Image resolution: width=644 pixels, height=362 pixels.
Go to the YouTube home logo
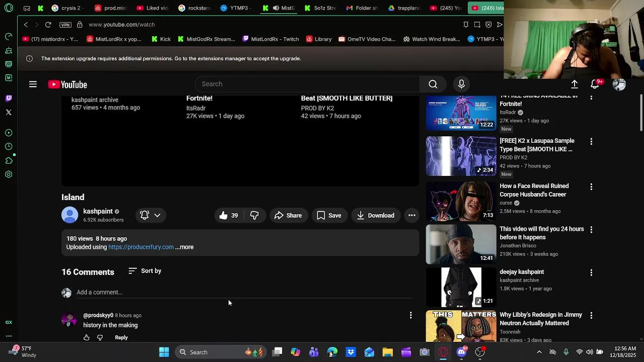[67, 84]
